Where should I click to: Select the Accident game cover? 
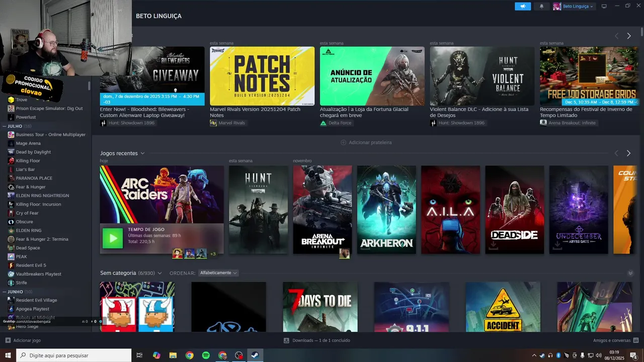pyautogui.click(x=503, y=307)
